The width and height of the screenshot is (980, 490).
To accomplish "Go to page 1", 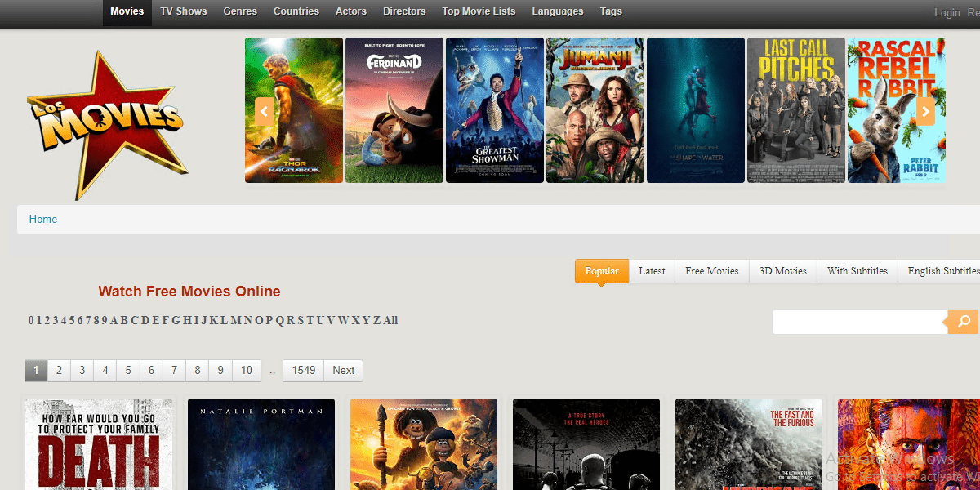I will [x=36, y=371].
